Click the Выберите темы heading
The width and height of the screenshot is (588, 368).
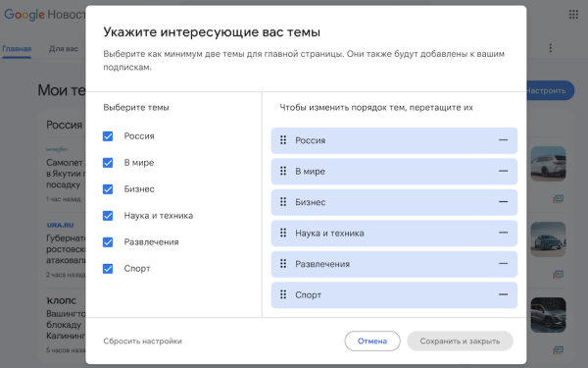136,107
